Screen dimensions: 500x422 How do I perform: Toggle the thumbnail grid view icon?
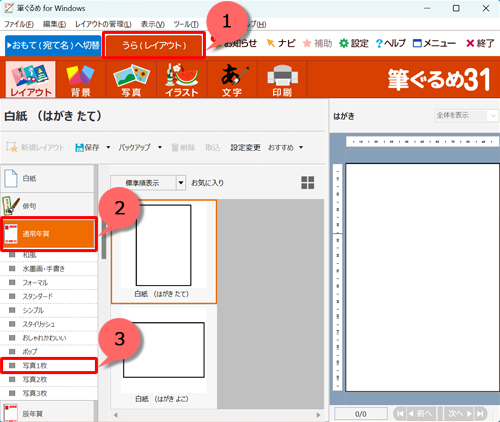pos(308,183)
